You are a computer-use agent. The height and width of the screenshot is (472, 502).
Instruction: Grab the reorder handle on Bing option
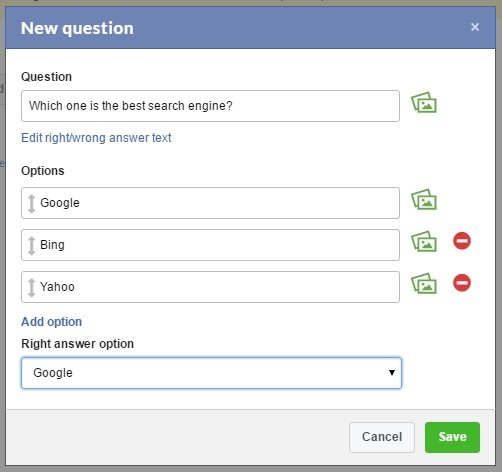point(32,246)
